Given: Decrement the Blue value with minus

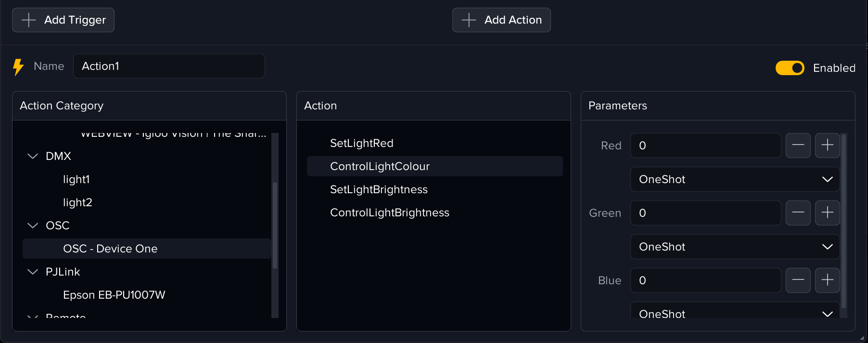Looking at the screenshot, I should [798, 280].
